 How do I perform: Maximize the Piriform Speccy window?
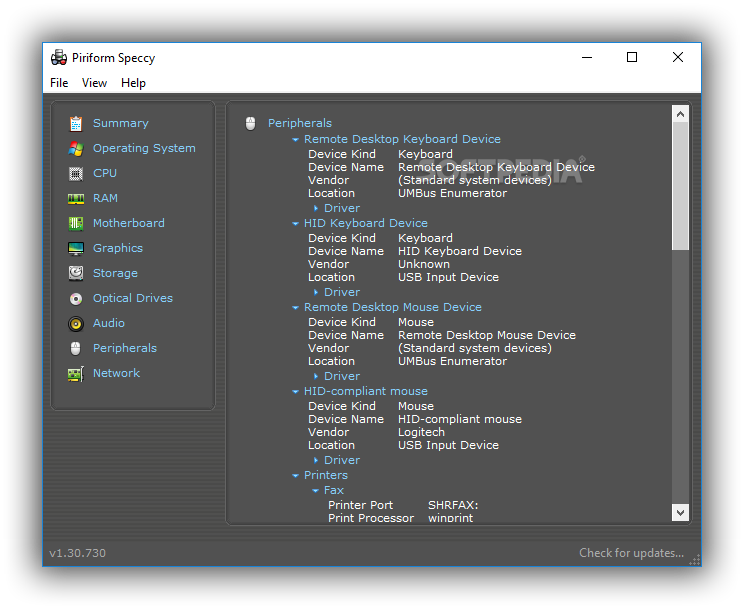pos(632,57)
